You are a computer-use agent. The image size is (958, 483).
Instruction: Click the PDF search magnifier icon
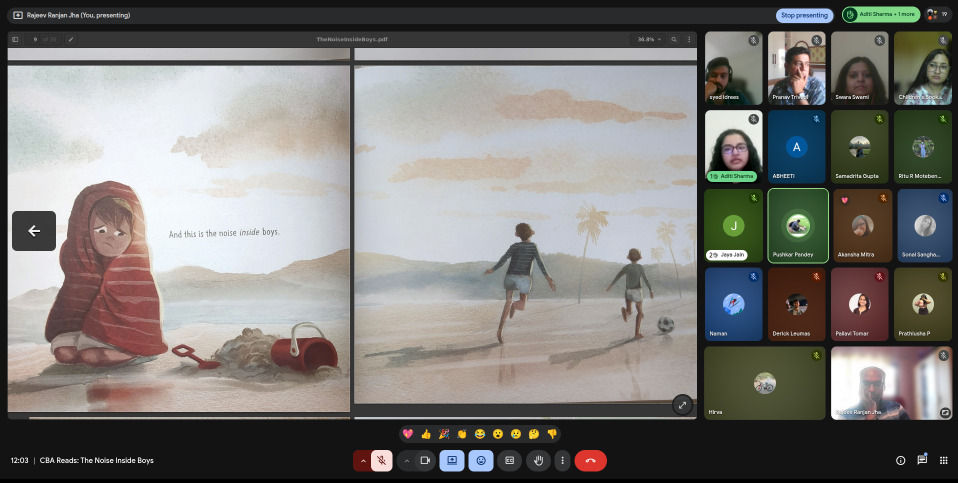(674, 39)
